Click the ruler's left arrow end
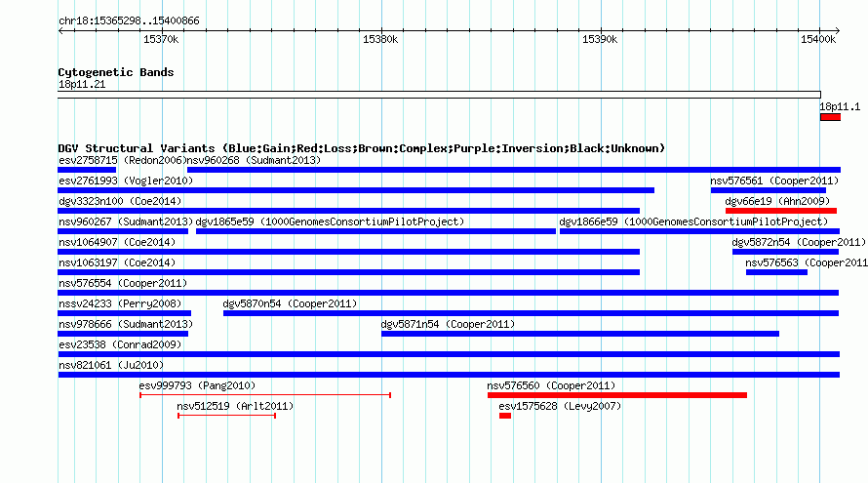This screenshot has height=483, width=868. pyautogui.click(x=60, y=31)
